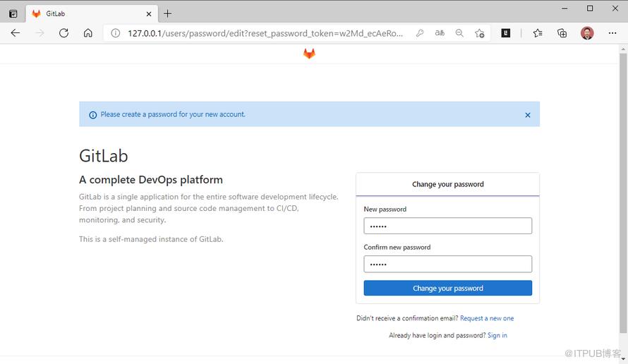Click the Sign in link
The height and width of the screenshot is (364, 628).
[497, 335]
